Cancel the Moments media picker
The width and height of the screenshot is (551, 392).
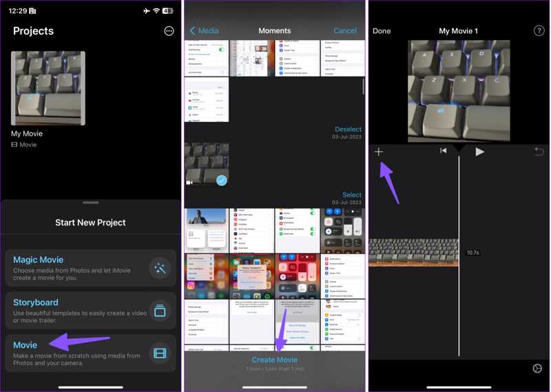click(345, 30)
